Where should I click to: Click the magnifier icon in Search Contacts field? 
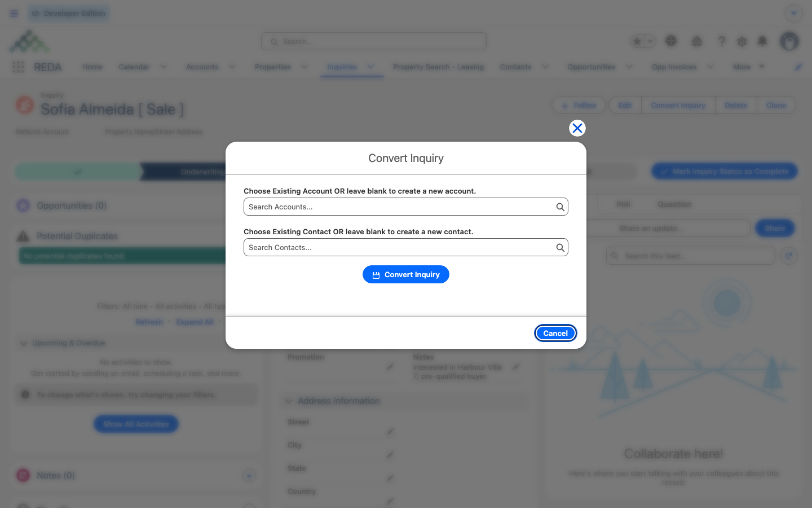pos(560,248)
